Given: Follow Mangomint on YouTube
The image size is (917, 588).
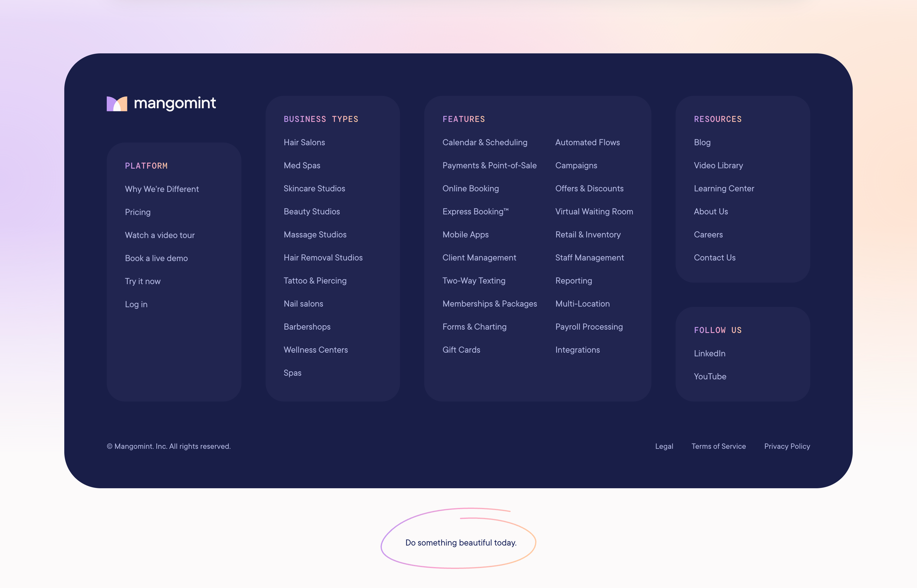Looking at the screenshot, I should [x=710, y=376].
